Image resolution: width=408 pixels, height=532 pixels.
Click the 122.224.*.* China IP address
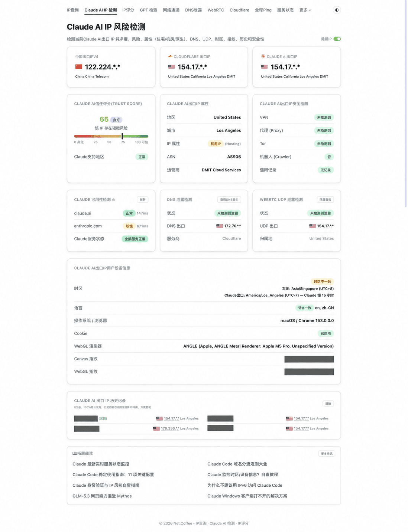pyautogui.click(x=103, y=67)
